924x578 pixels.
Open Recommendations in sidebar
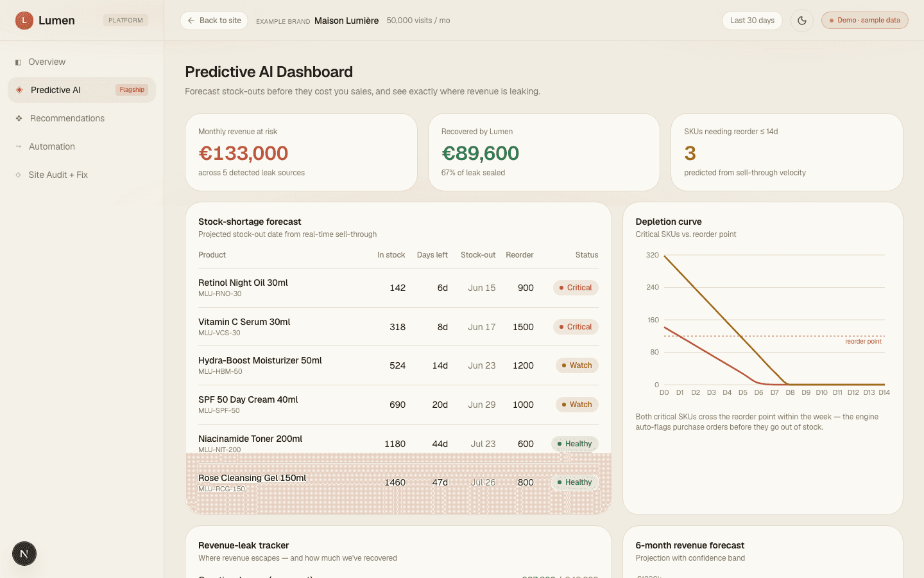(81, 118)
